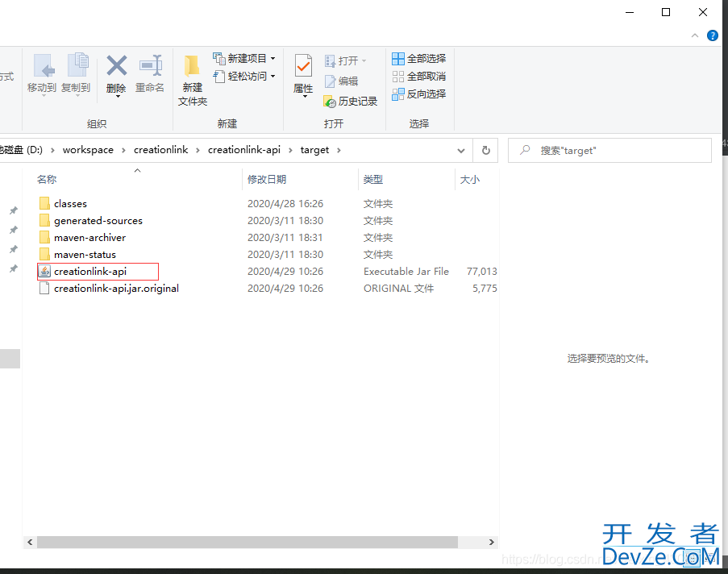
Task: Select creationlink-api file name
Action: (90, 271)
